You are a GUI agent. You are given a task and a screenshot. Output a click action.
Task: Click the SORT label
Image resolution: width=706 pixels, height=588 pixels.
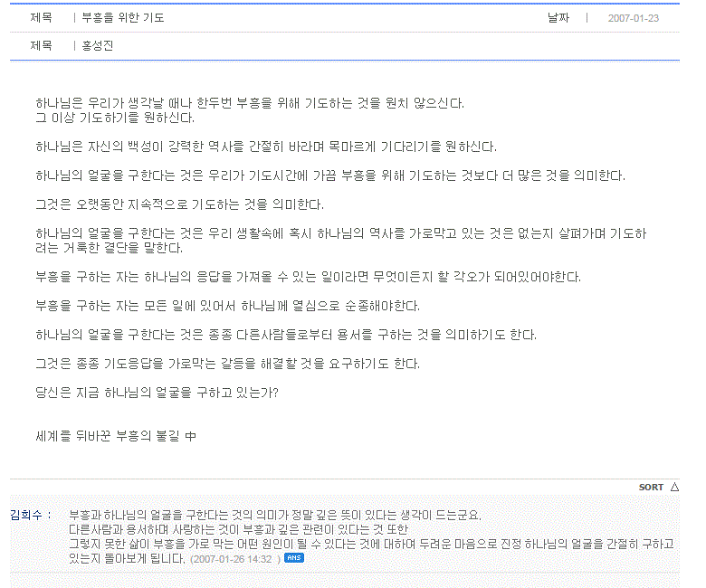click(x=651, y=488)
